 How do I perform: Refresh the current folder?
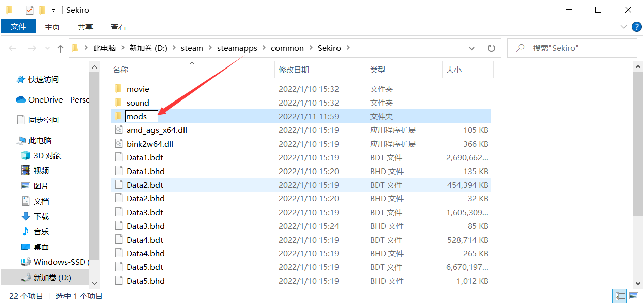[492, 48]
